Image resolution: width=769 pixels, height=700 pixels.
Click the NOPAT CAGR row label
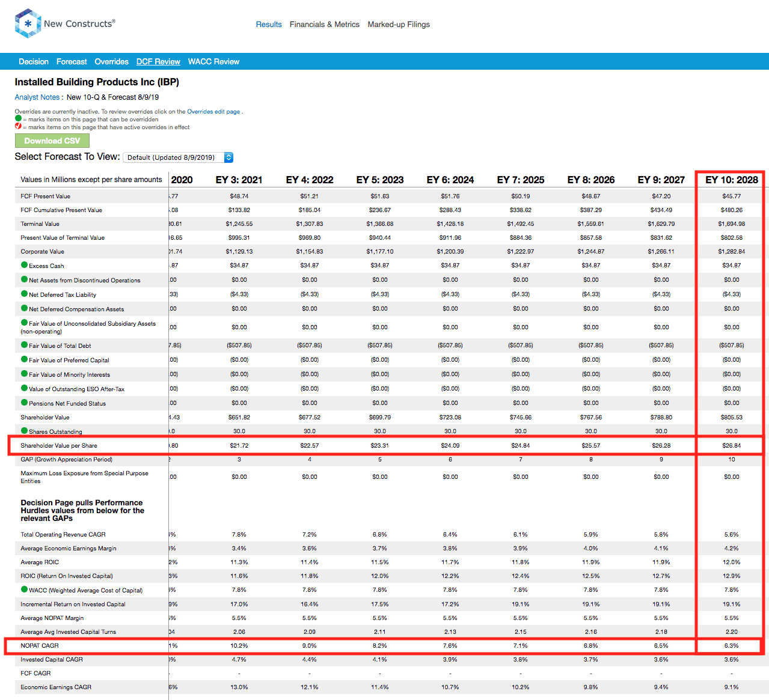coord(40,646)
